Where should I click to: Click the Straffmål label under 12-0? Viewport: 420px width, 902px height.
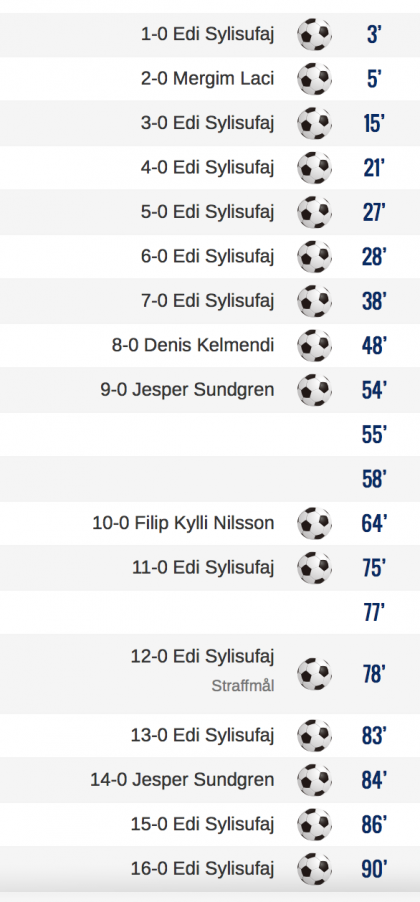pos(243,686)
